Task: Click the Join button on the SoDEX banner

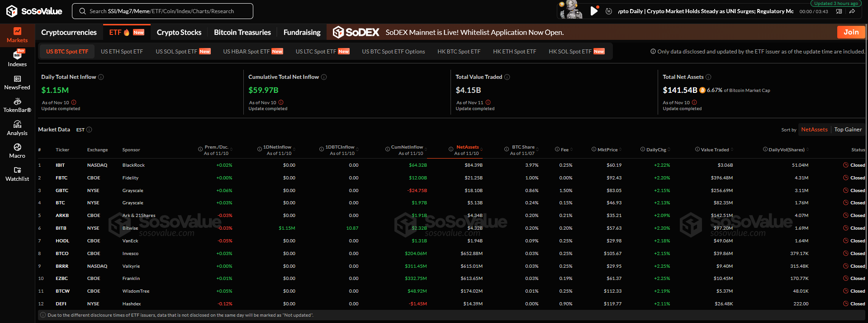Action: point(851,32)
